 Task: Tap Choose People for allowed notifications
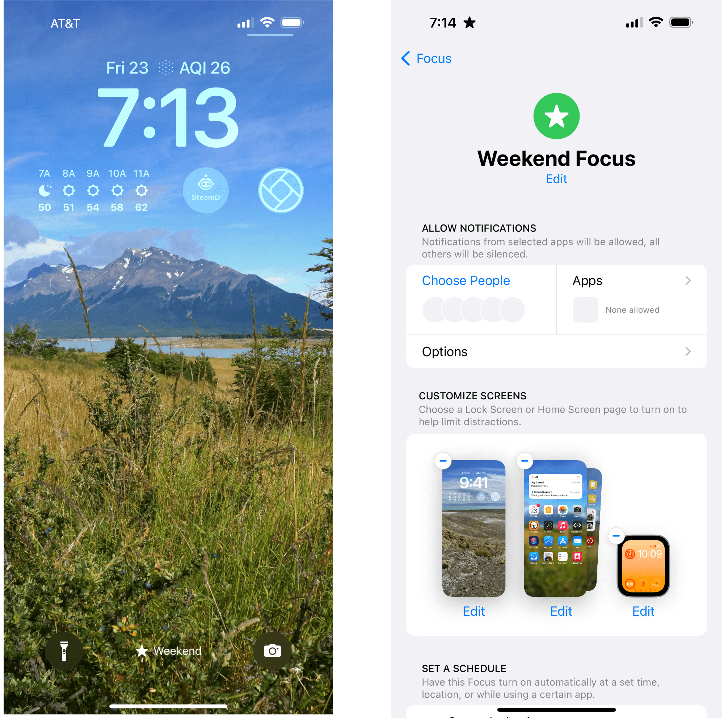click(467, 279)
